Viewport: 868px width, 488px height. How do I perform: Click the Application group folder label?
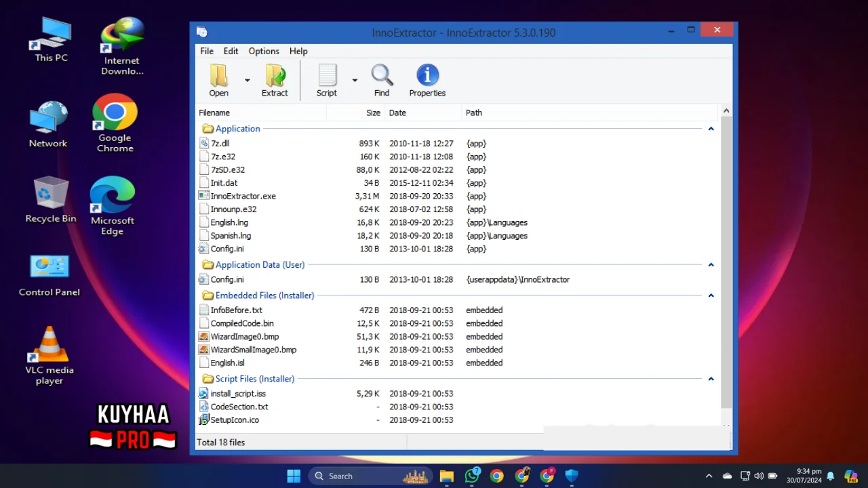[x=237, y=129]
